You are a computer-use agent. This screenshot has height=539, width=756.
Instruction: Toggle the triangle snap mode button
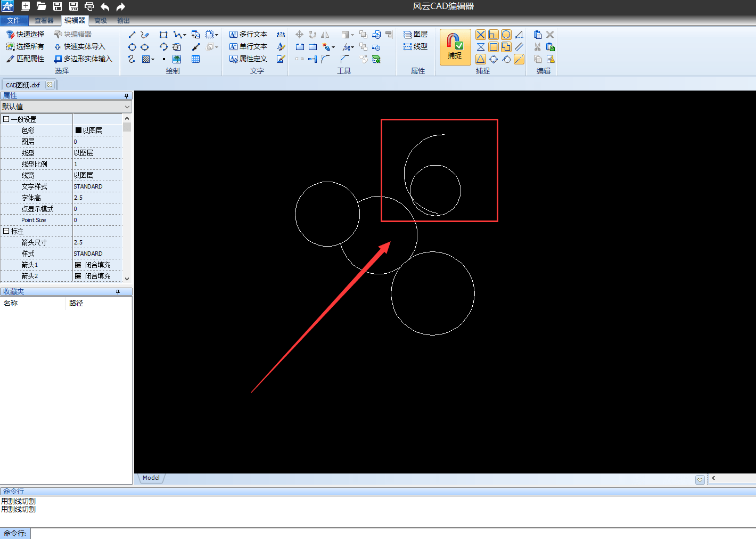(481, 59)
